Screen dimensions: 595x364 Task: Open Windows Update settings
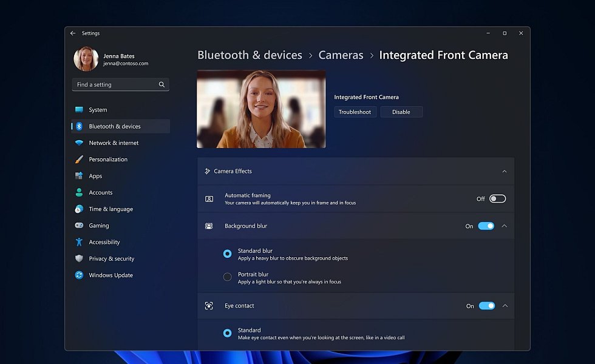(x=121, y=275)
